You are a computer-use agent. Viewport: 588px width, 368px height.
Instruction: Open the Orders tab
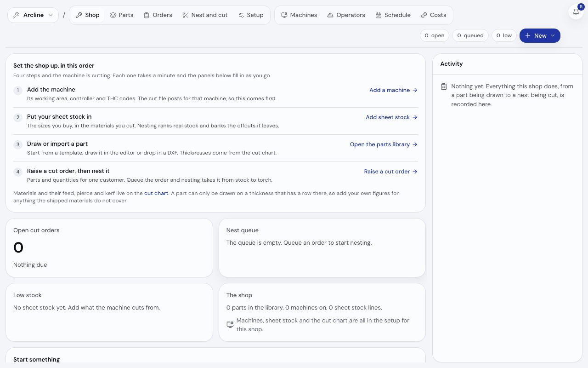pos(158,15)
